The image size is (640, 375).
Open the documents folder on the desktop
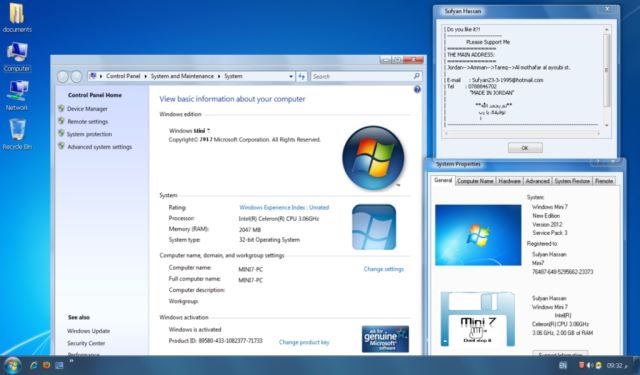point(17,17)
